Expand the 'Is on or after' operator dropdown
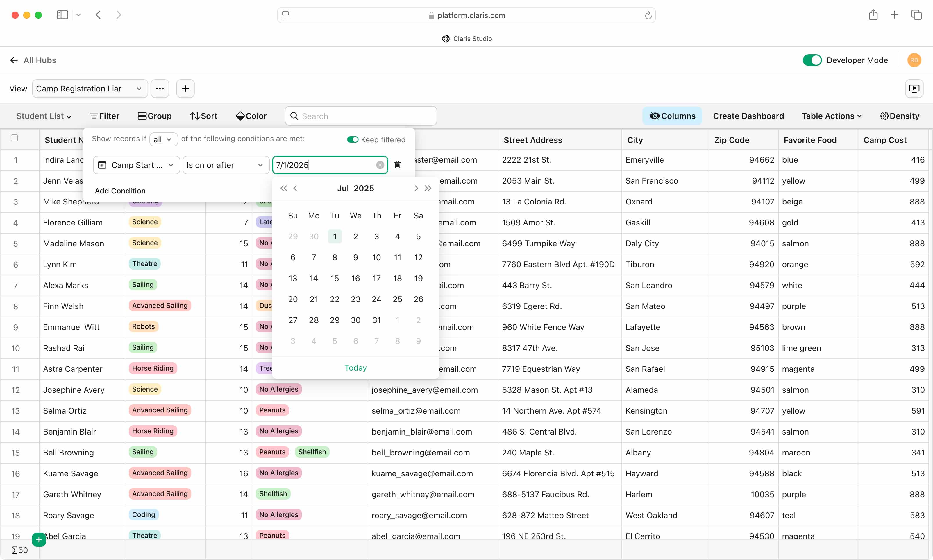 pyautogui.click(x=226, y=165)
